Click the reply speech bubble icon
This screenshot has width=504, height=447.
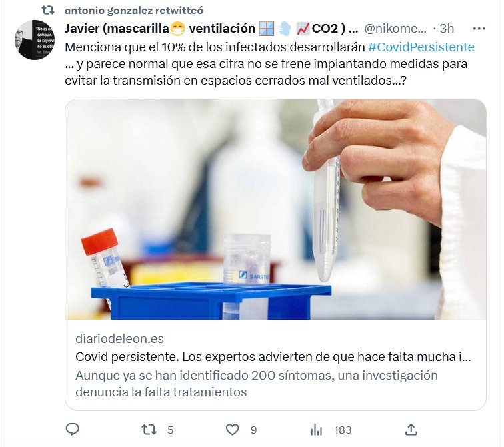tap(72, 429)
